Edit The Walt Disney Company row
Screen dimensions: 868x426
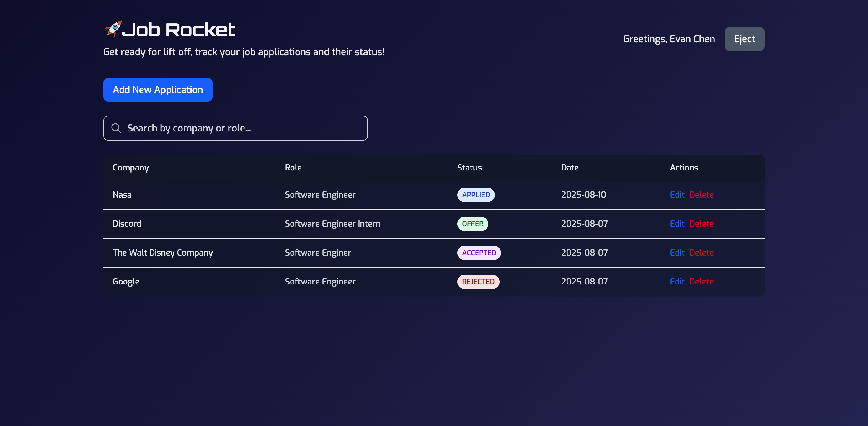[x=677, y=253]
